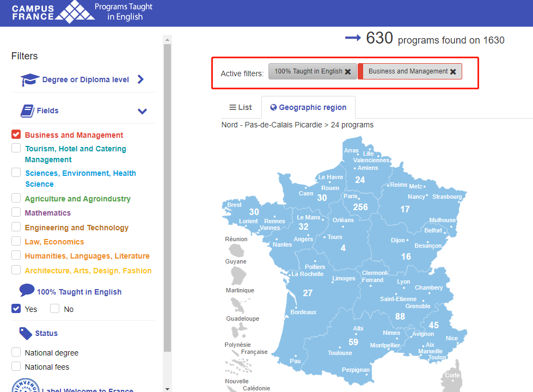Expand the Degree or Diploma level section

click(141, 79)
